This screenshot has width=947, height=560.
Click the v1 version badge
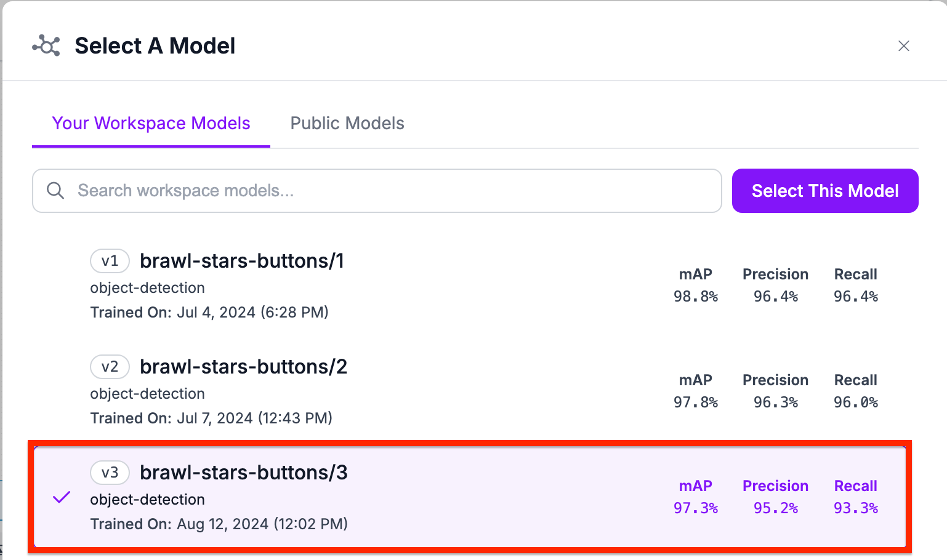pos(110,261)
